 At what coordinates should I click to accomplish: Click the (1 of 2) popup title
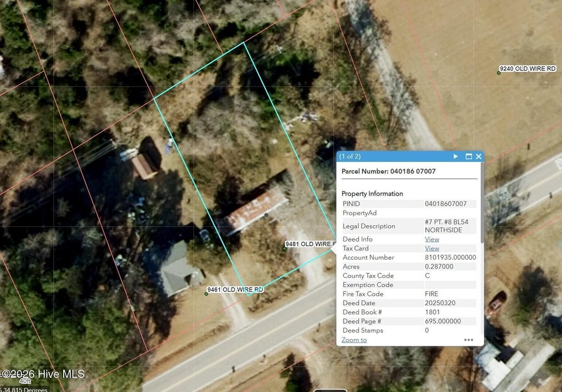tap(350, 156)
